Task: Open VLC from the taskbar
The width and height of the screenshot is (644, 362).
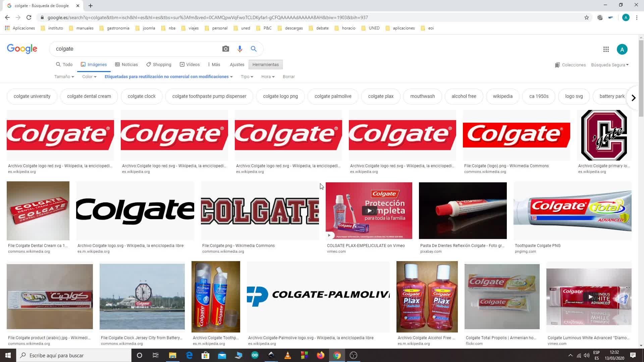Action: tap(287, 355)
